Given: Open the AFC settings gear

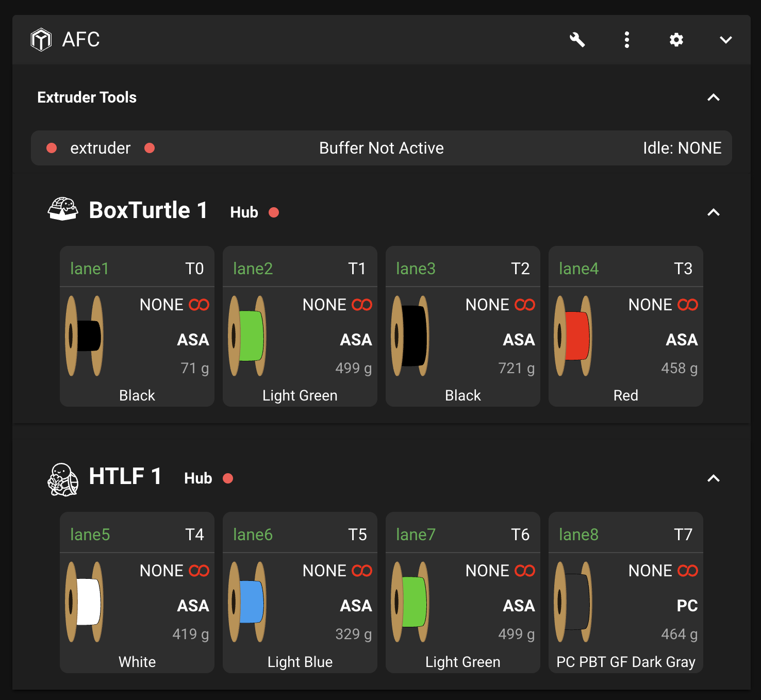Looking at the screenshot, I should coord(676,40).
